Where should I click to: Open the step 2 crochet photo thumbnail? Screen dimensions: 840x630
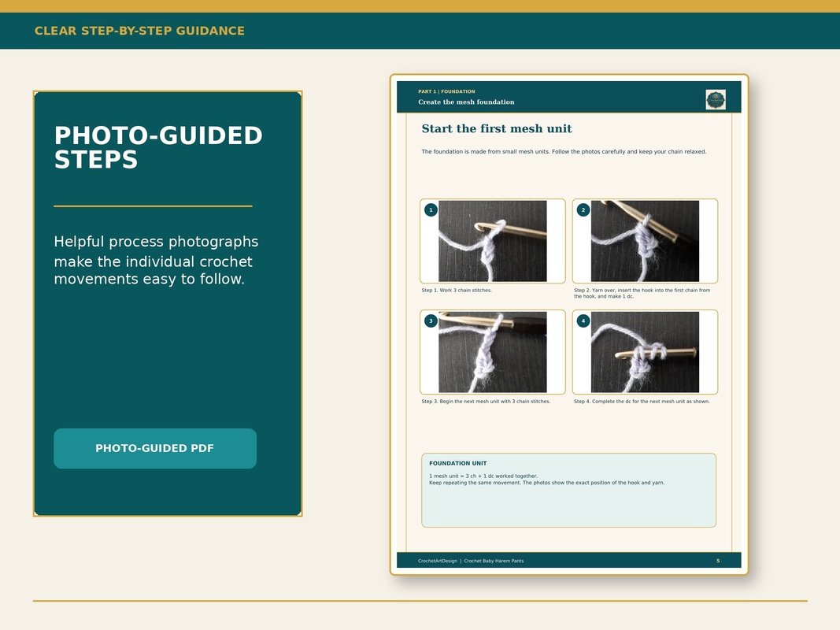[645, 241]
